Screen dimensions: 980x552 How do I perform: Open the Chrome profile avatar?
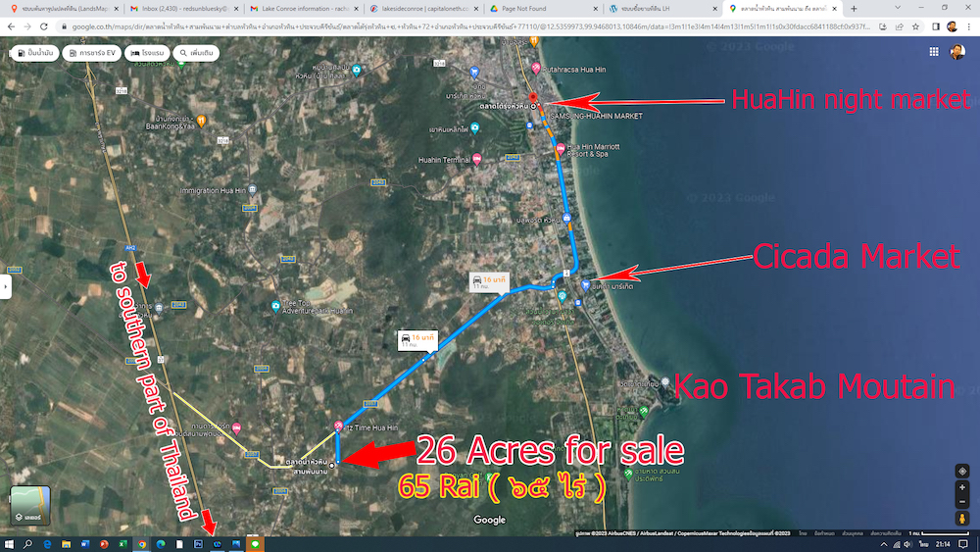(952, 26)
